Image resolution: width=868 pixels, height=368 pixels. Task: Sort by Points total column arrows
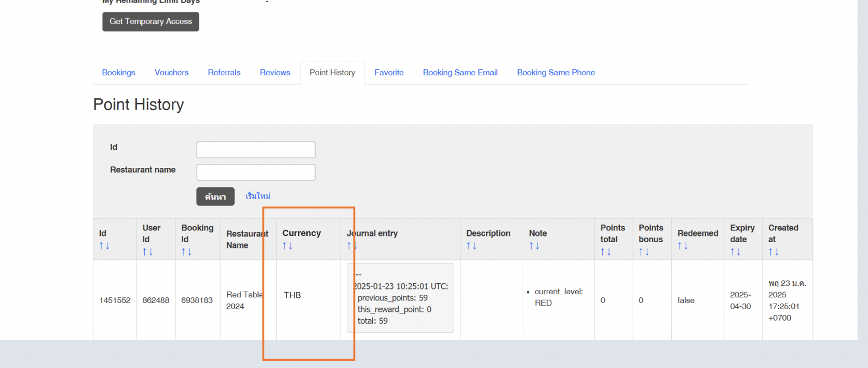(x=606, y=252)
